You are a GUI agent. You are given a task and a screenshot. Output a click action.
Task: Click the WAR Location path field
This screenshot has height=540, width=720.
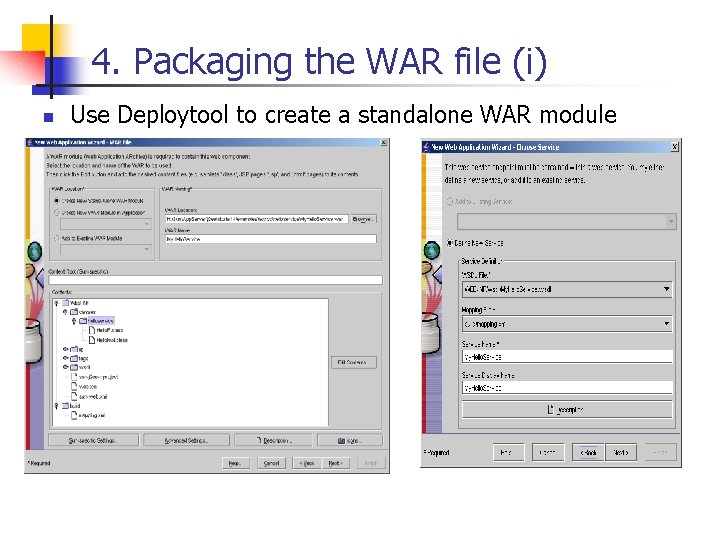tap(257, 219)
